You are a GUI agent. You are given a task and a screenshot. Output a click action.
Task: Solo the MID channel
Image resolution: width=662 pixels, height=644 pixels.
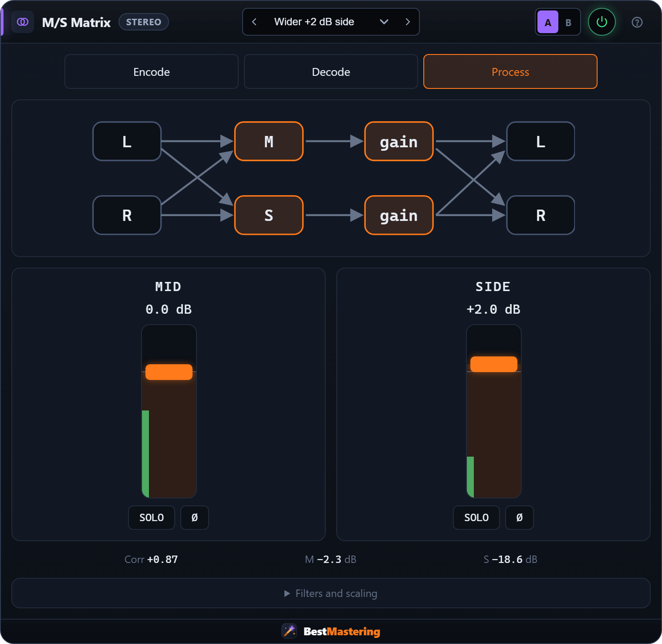152,518
